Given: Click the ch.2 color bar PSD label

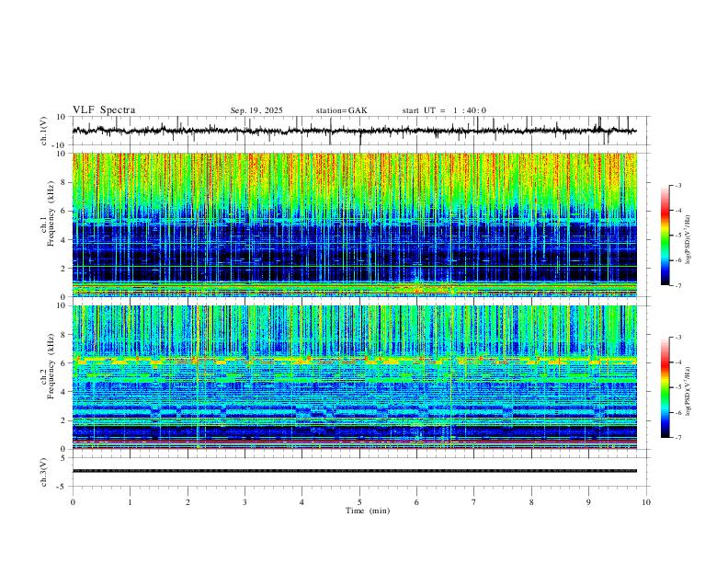Looking at the screenshot, I should (688, 391).
